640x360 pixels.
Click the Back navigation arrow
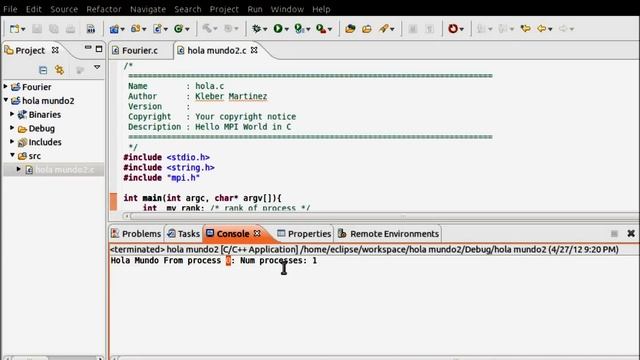tap(542, 29)
